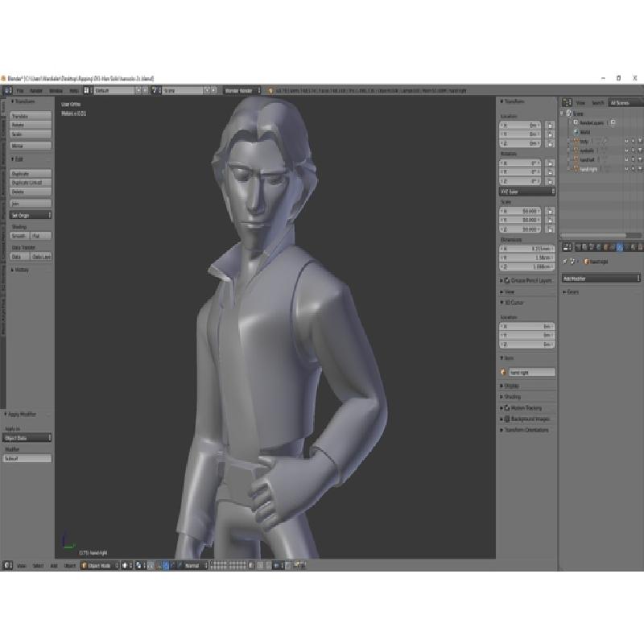Click the screen layout browse icon
644x644 pixels.
87,90
